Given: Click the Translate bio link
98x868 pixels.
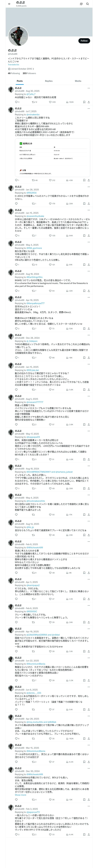Looking at the screenshot, I should [14, 64].
